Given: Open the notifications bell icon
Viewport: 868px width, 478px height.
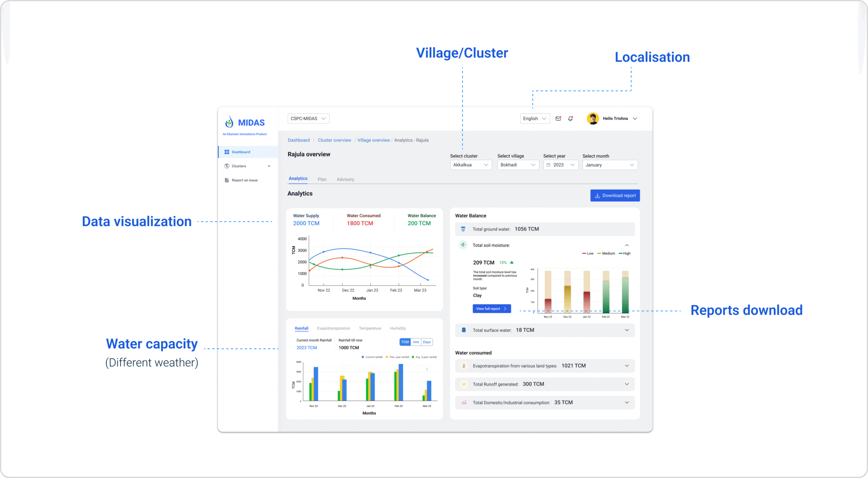Looking at the screenshot, I should coord(570,119).
